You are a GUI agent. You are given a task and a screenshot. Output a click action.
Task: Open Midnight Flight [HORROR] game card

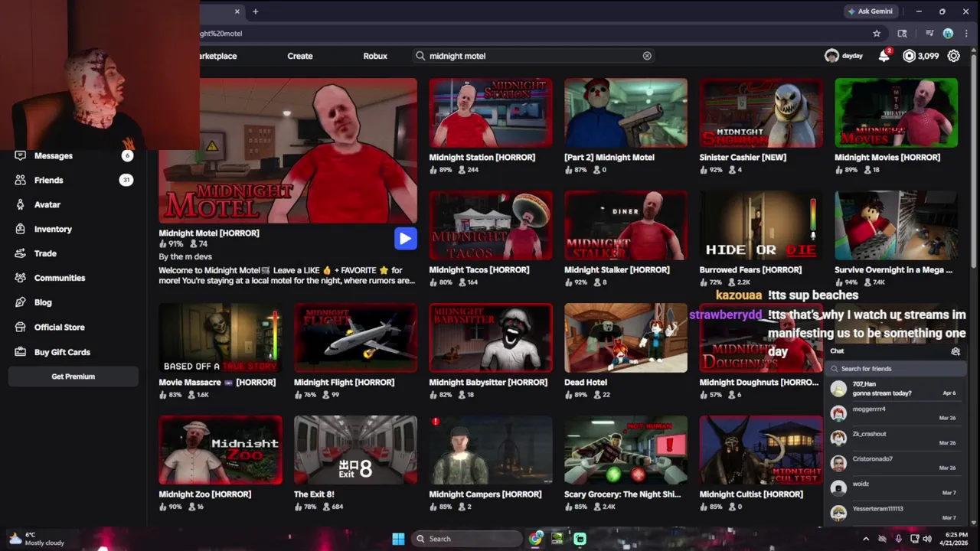coord(355,350)
